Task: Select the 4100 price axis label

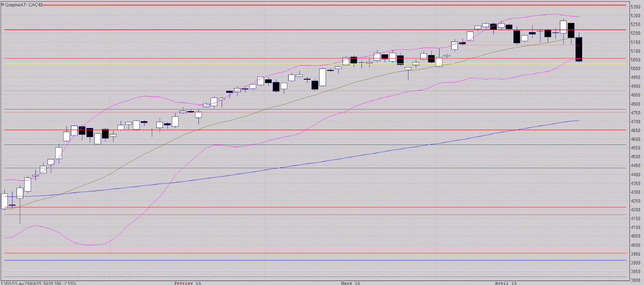Action: pyautogui.click(x=635, y=227)
